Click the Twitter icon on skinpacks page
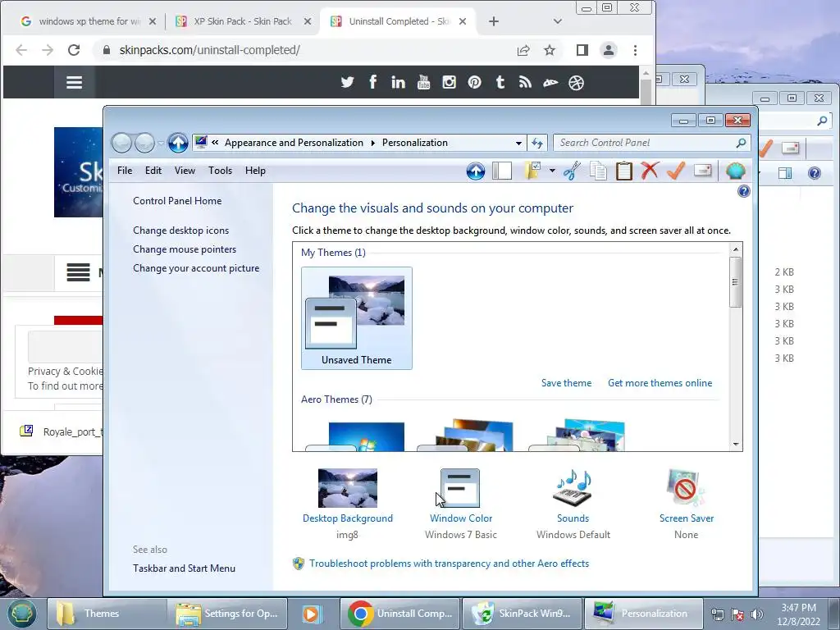 347,82
